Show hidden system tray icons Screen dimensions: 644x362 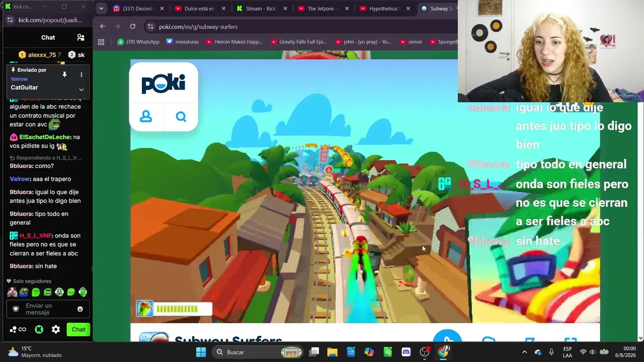(x=524, y=352)
